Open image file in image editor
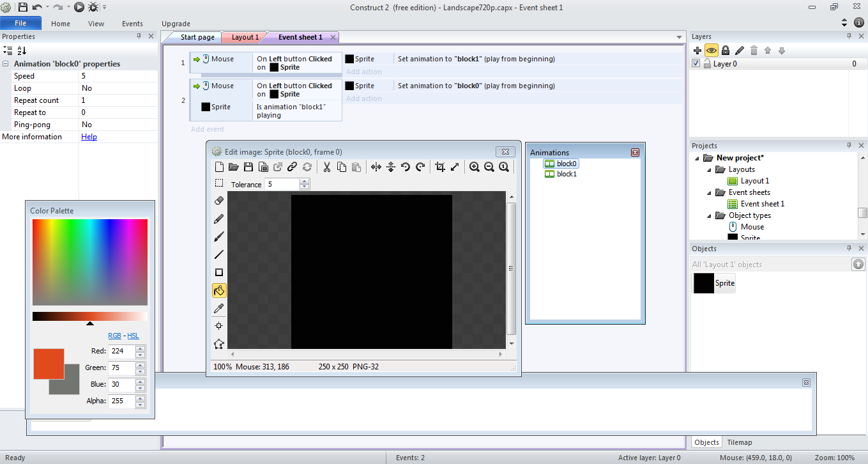 [234, 167]
